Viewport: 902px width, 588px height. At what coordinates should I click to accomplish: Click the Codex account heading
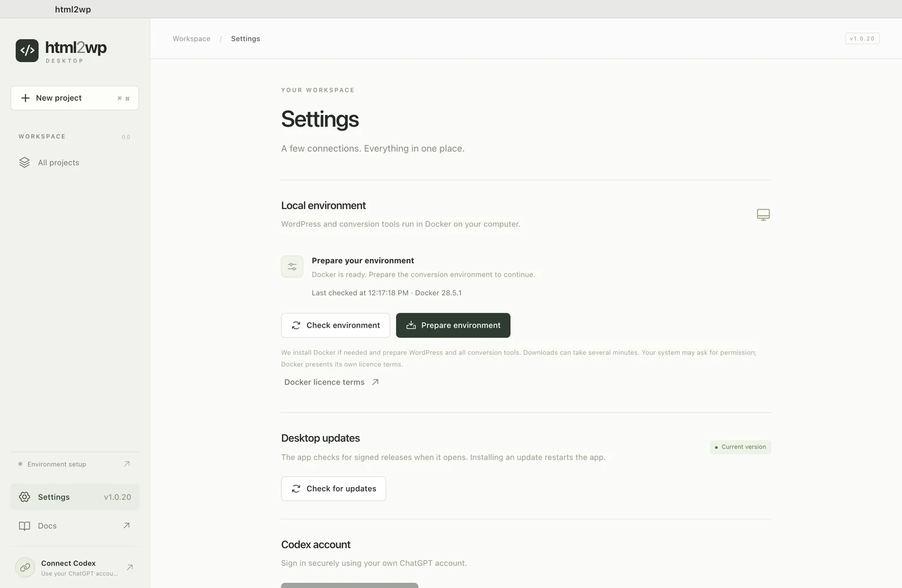[x=316, y=545]
